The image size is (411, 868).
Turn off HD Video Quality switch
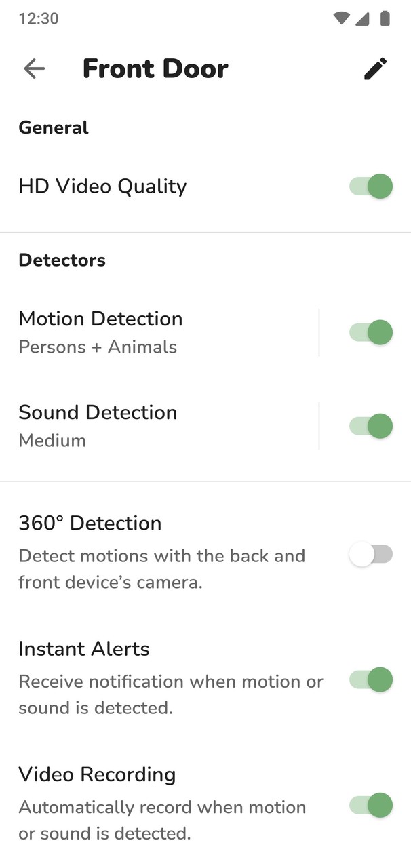(371, 186)
